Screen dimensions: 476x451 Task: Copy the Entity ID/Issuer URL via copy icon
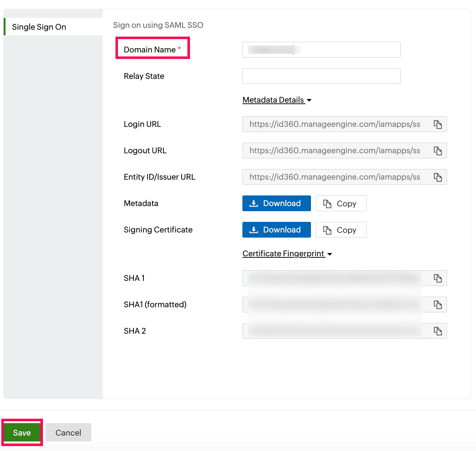pyautogui.click(x=437, y=177)
